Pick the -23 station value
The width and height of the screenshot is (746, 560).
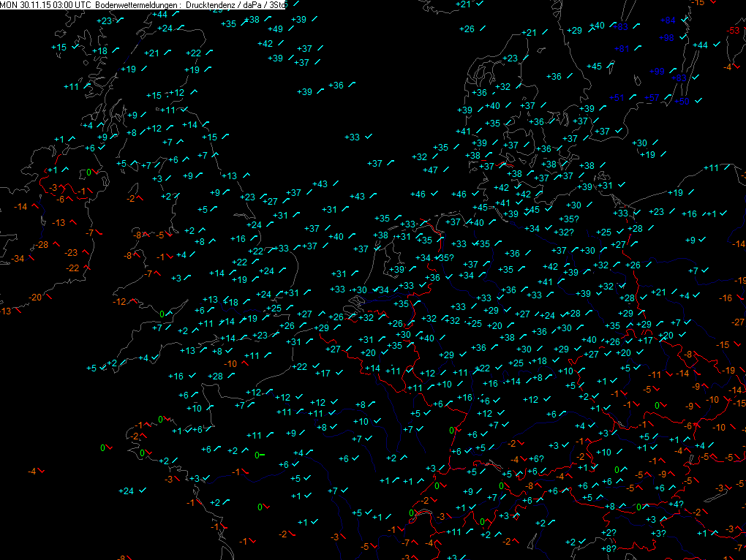point(71,253)
